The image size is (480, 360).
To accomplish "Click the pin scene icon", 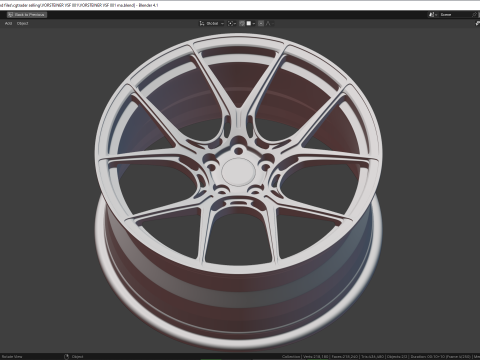I will pos(475,15).
